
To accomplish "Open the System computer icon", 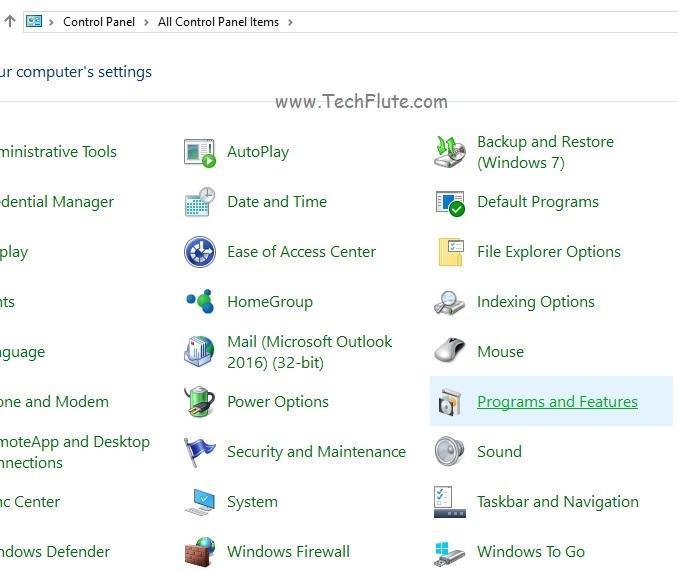I will (199, 502).
